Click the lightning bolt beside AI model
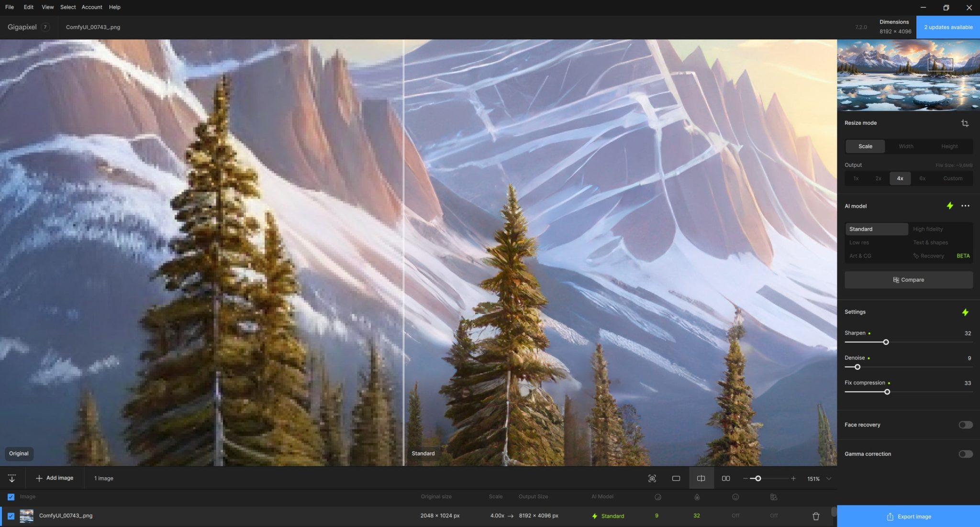 point(949,206)
